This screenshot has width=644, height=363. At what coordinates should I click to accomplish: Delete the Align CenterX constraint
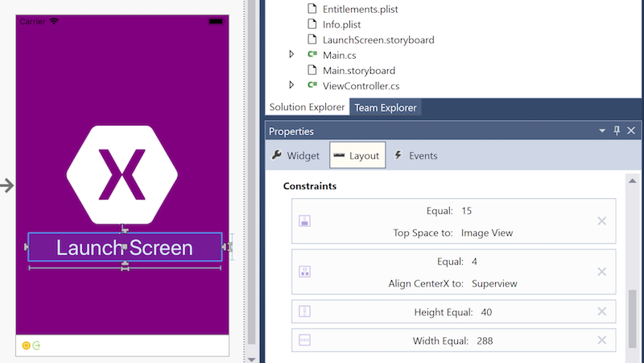[601, 271]
